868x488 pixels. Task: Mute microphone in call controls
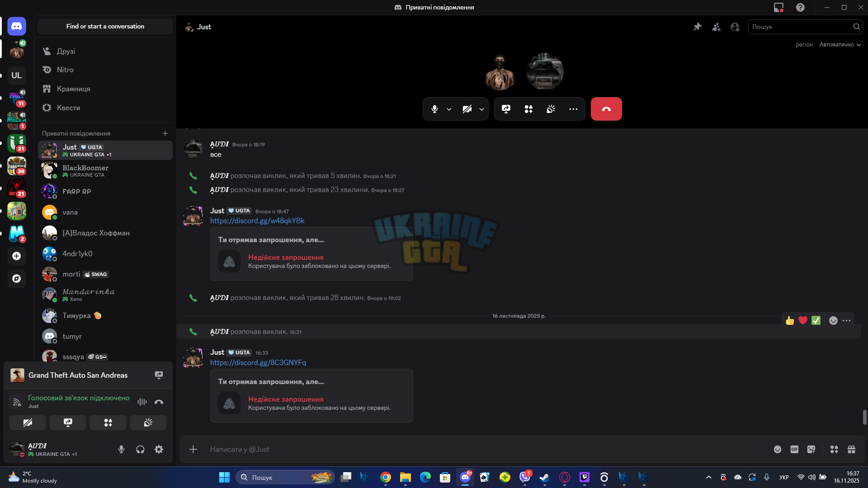[x=434, y=109]
